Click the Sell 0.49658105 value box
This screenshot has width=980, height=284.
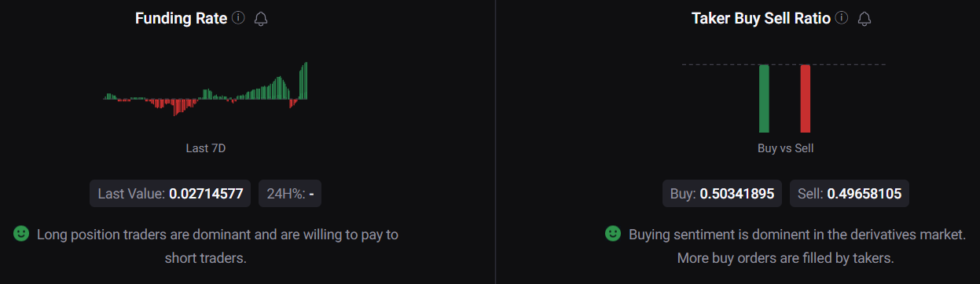[x=849, y=193]
